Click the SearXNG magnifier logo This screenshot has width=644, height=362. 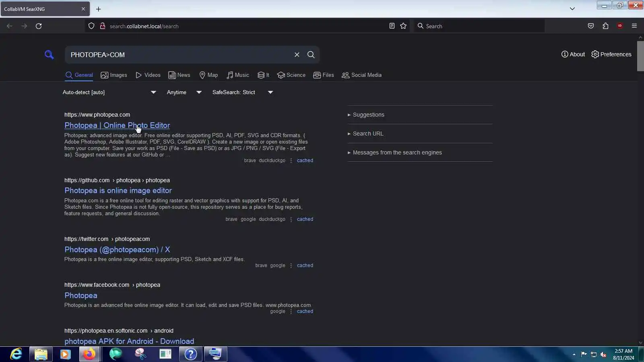(x=49, y=54)
